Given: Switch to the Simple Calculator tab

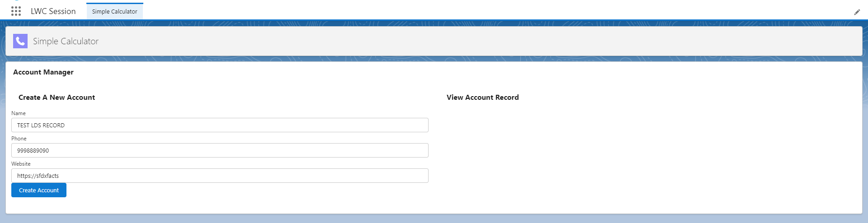Looking at the screenshot, I should [115, 12].
